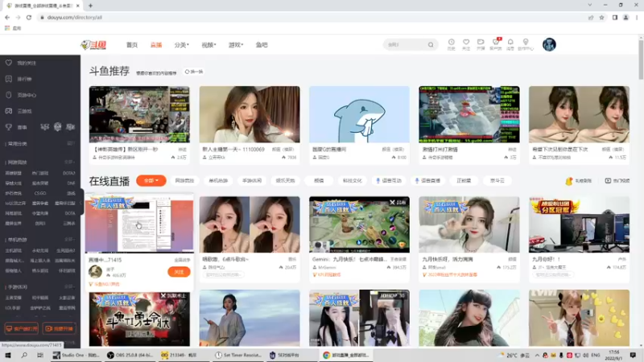644x362 pixels.
Task: Open the 九月快乐呀 stream card thumbnail
Action: coord(469,224)
